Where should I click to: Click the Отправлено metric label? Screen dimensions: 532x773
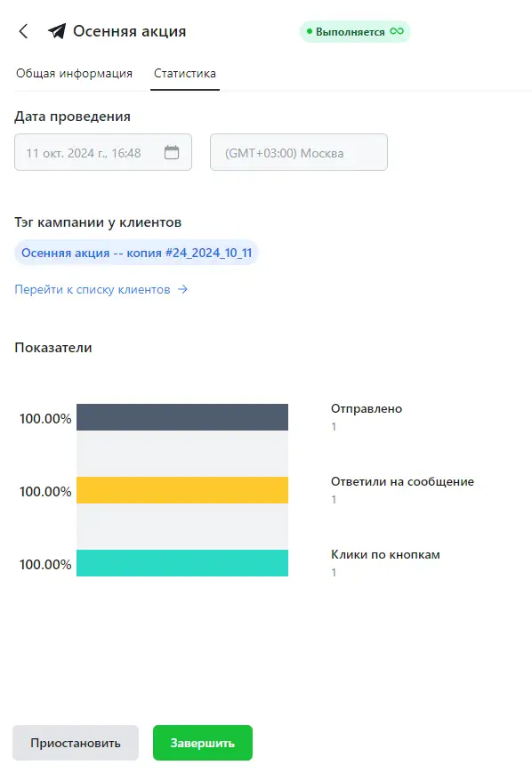[367, 408]
